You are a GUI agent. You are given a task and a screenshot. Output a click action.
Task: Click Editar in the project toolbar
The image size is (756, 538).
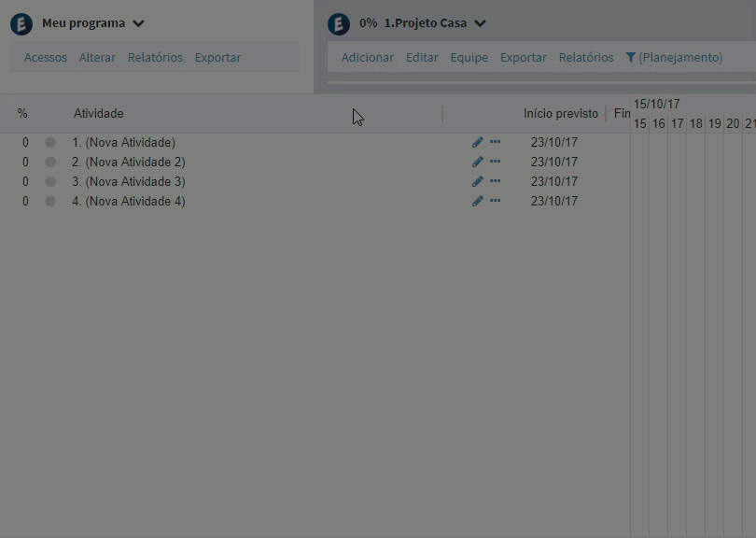422,57
